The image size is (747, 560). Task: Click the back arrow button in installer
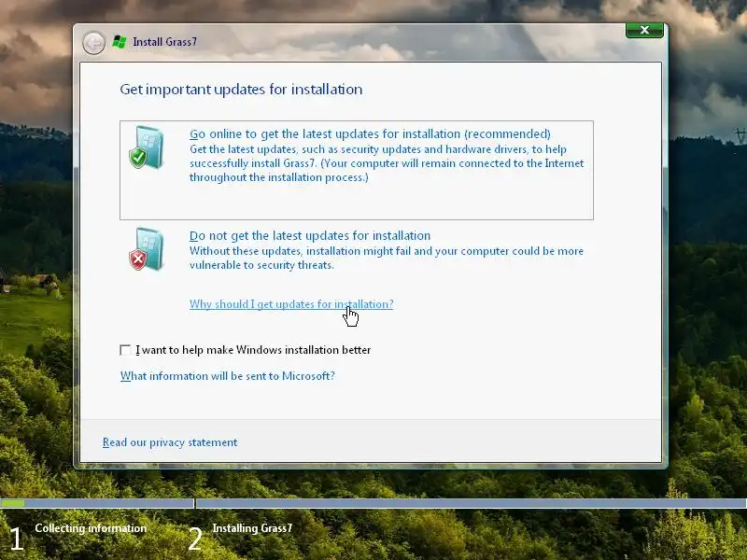tap(94, 43)
